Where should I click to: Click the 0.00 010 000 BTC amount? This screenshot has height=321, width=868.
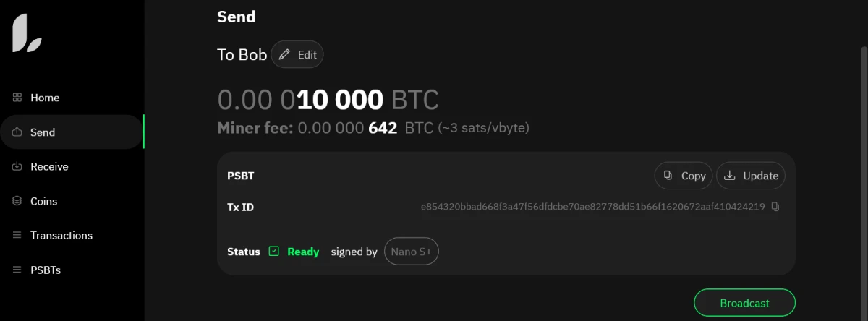tap(328, 100)
